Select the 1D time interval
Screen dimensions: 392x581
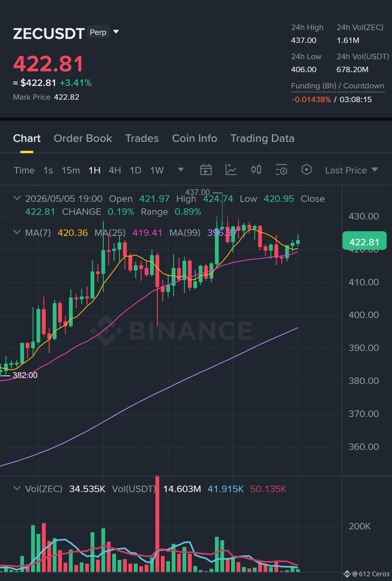tap(135, 170)
